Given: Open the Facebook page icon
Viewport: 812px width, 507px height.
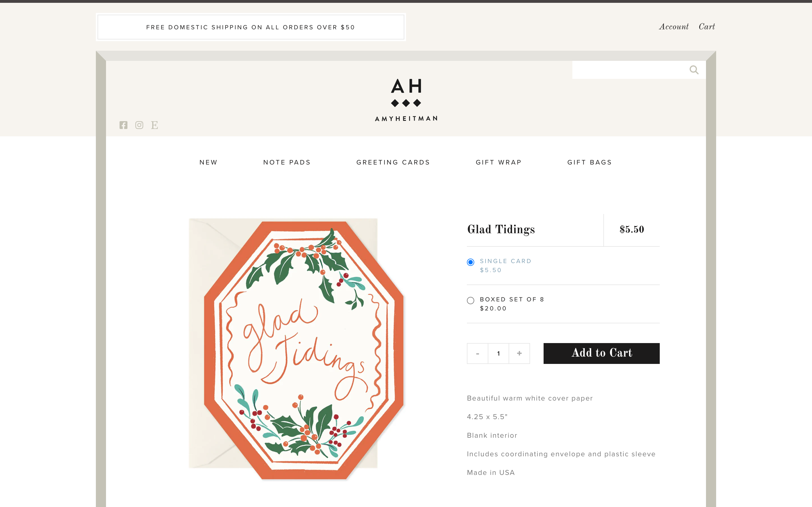Looking at the screenshot, I should click(x=123, y=125).
